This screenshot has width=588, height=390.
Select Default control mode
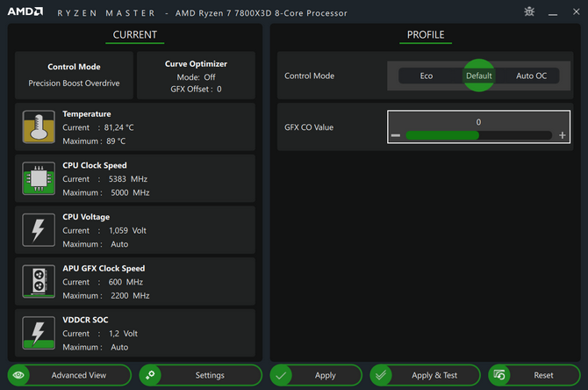coord(479,76)
